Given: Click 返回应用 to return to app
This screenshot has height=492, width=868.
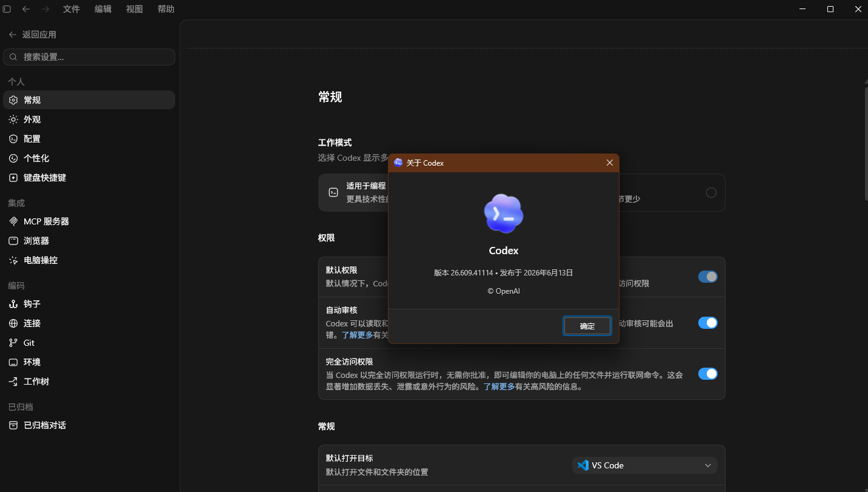Looking at the screenshot, I should [33, 35].
